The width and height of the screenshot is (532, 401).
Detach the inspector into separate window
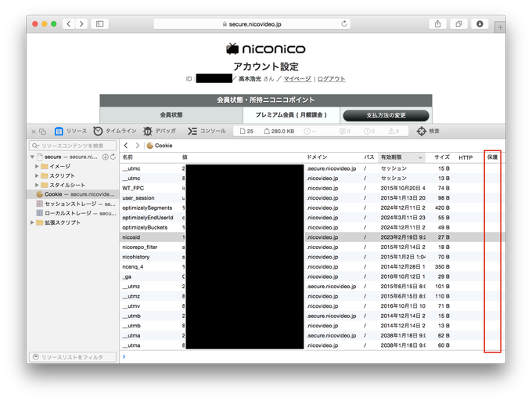(42, 132)
